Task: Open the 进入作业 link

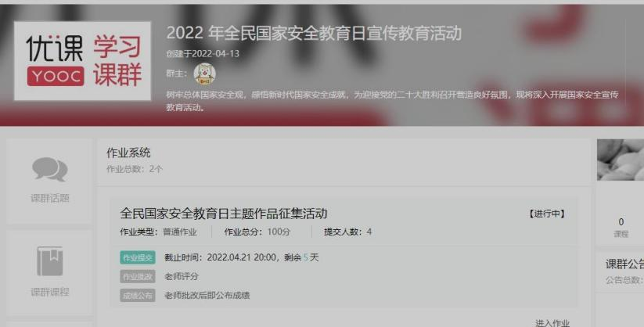Action: point(552,323)
